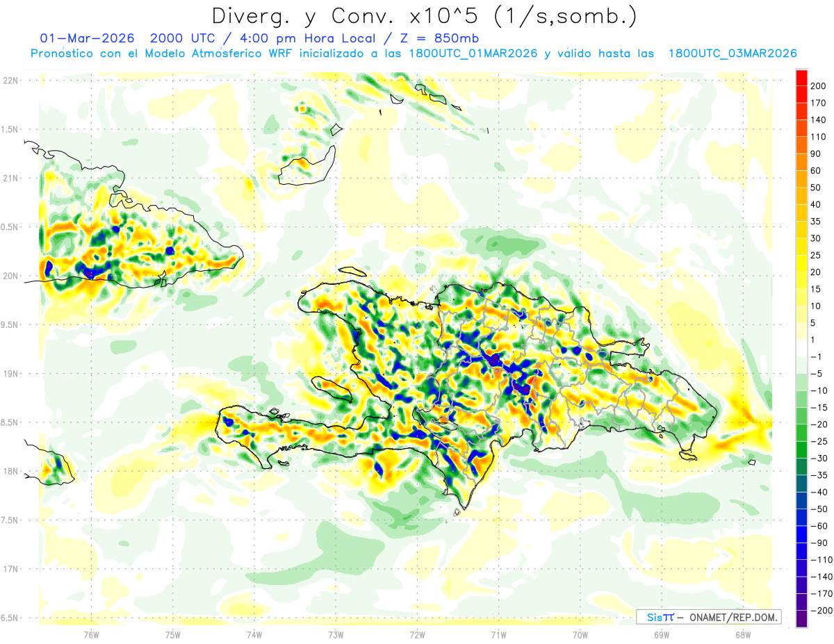Click the '70W' longitude label
This screenshot has width=834, height=644.
coord(580,634)
